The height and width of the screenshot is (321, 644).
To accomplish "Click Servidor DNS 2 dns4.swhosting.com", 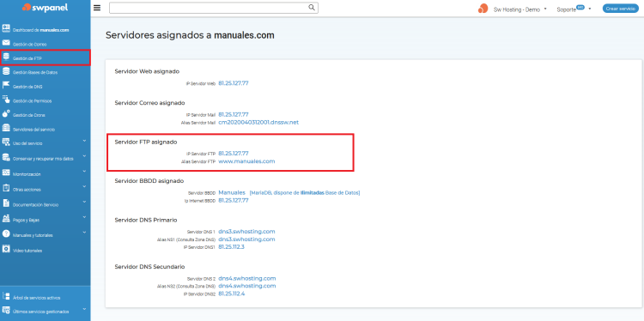I will (246, 278).
